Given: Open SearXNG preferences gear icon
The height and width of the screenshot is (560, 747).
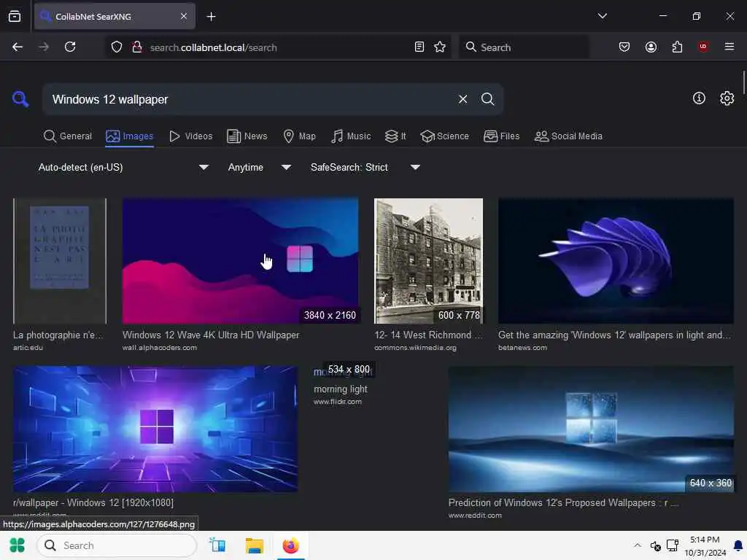Looking at the screenshot, I should [x=727, y=98].
